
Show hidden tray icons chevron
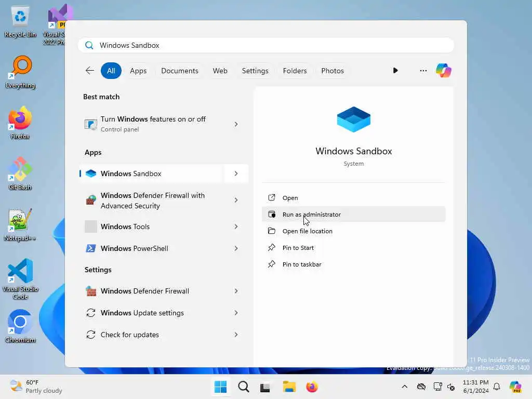click(x=404, y=387)
